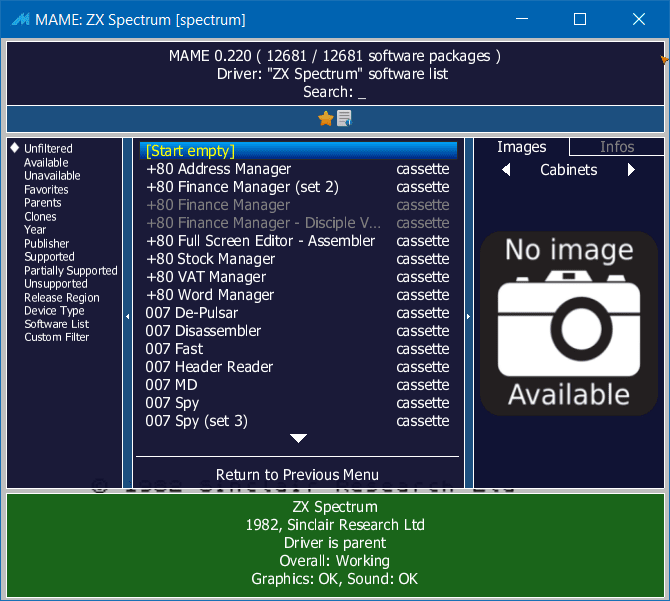Select the Unfiltered filter option
Viewport: 670px width, 601px height.
tap(48, 149)
